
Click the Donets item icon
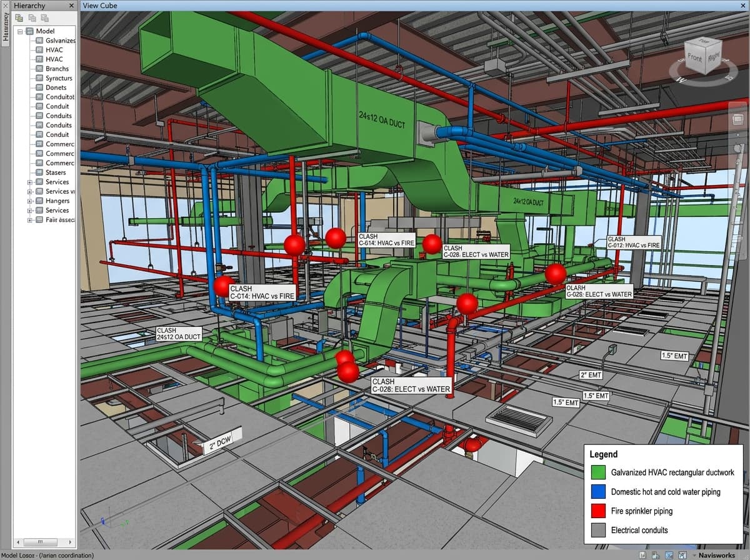pos(39,87)
